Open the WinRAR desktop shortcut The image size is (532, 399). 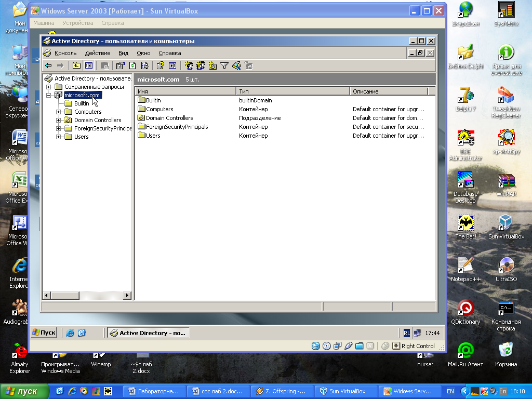coord(506,184)
